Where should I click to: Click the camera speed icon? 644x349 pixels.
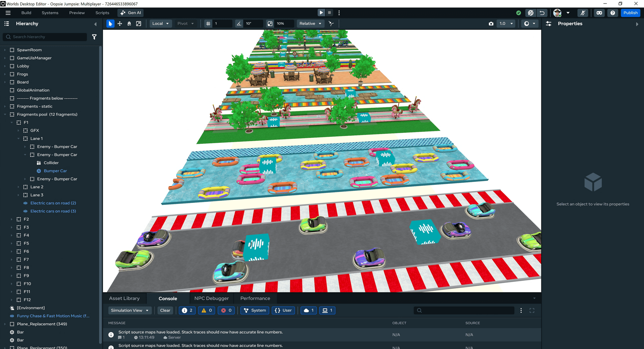pos(491,24)
